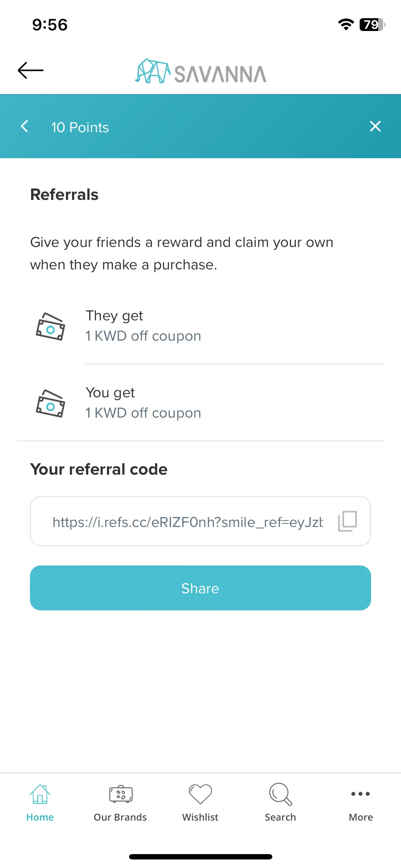Image resolution: width=401 pixels, height=868 pixels.
Task: Close the rewards panel with the X
Action: point(375,126)
